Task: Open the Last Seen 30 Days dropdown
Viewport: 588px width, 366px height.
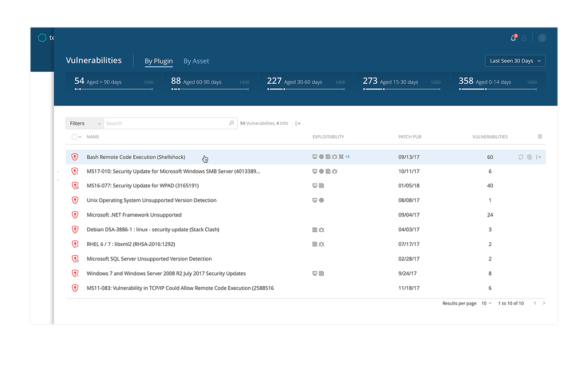Action: pos(515,61)
